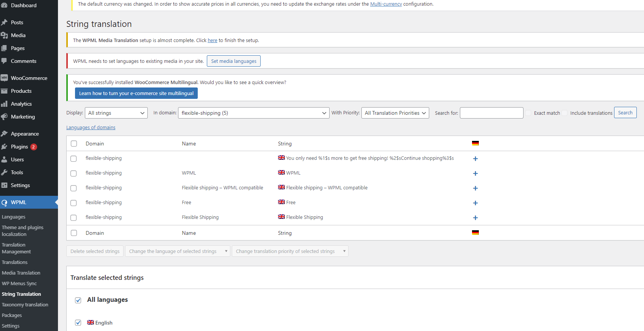Click UK flag next to English language

click(x=91, y=322)
